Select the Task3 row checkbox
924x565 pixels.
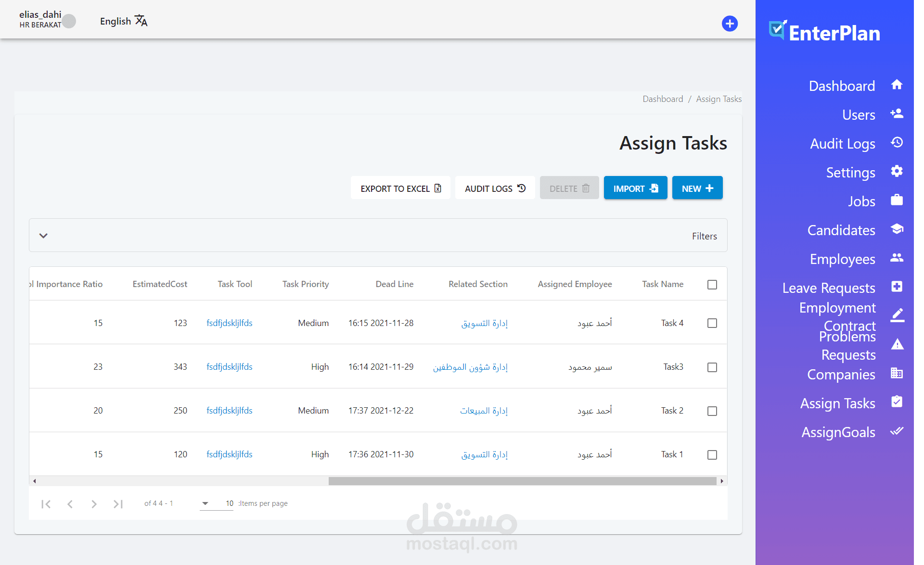coord(712,367)
